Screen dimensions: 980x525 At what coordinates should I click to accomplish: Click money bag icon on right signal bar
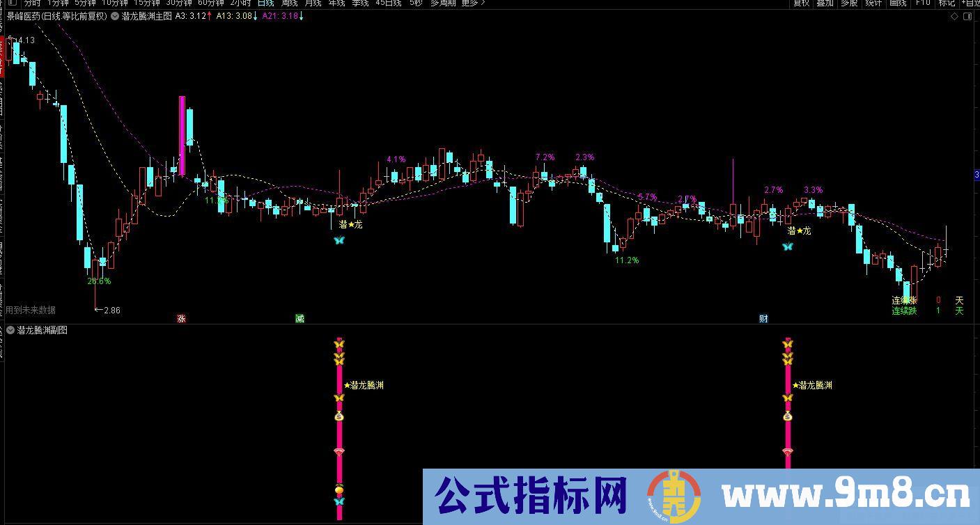pos(788,416)
